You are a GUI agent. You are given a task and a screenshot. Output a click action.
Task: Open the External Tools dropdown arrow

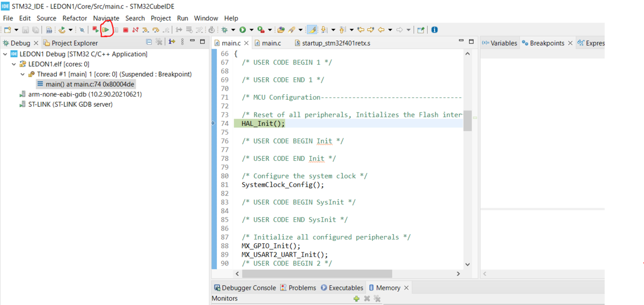(270, 29)
